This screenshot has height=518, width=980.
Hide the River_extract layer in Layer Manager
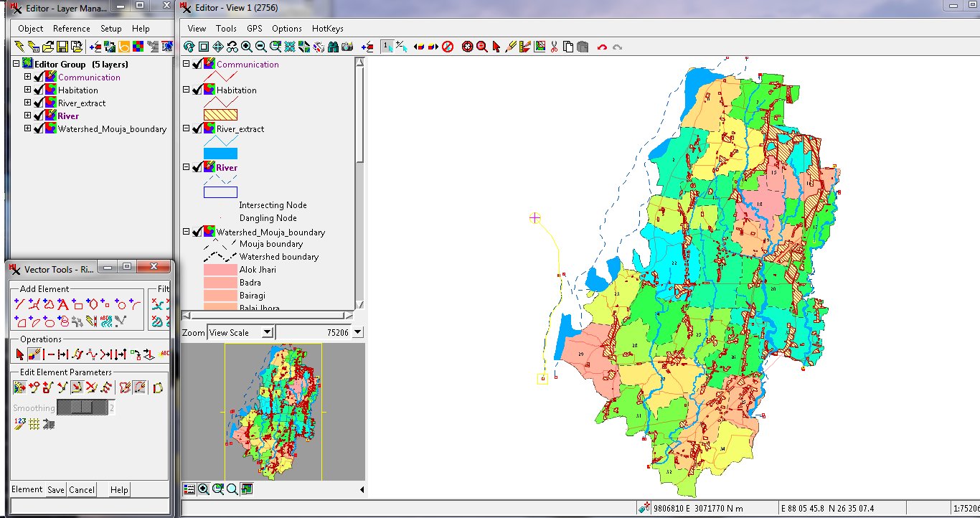(x=39, y=103)
